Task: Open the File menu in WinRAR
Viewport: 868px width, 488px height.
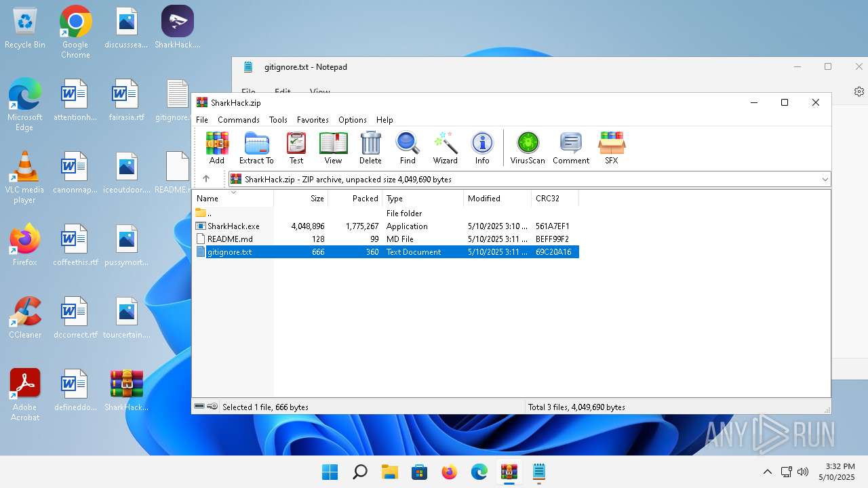Action: tap(202, 119)
